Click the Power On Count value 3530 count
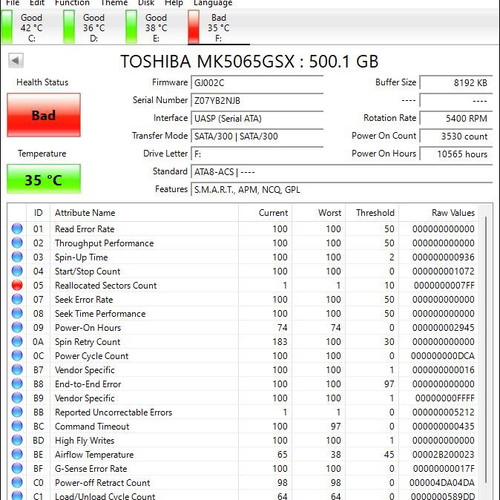This screenshot has height=500, width=500. pos(456,136)
